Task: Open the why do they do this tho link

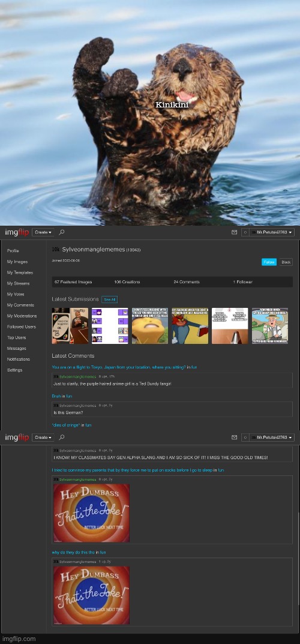Action: [73, 552]
